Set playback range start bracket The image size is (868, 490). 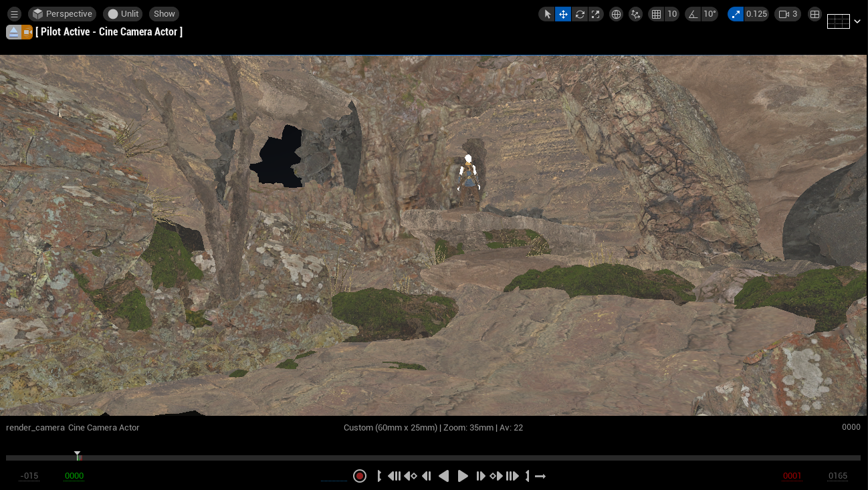(379, 476)
